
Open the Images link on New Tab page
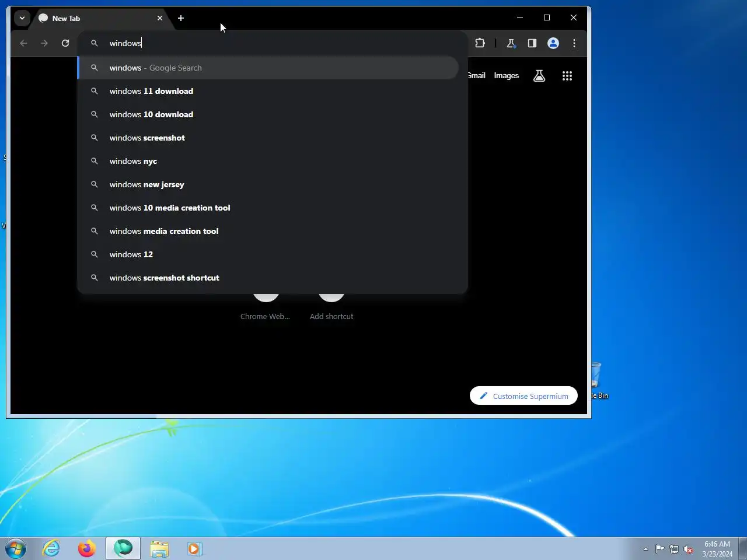click(506, 75)
